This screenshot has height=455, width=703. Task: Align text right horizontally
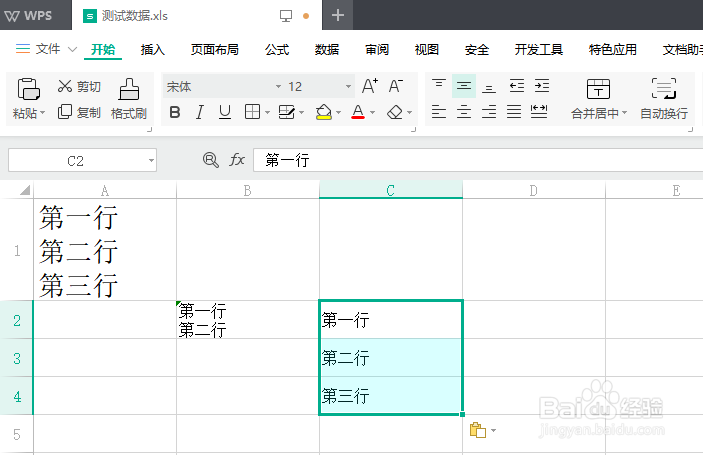[489, 111]
